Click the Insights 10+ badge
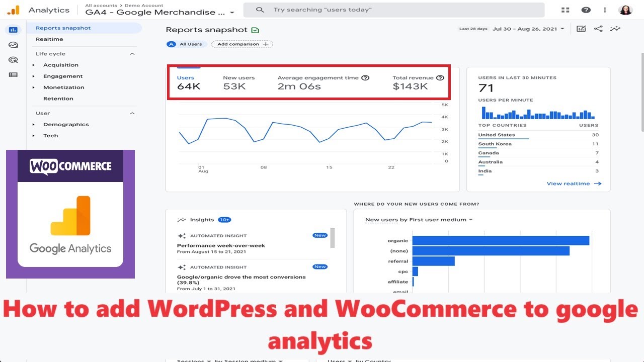The width and height of the screenshot is (644, 362). coord(224,220)
